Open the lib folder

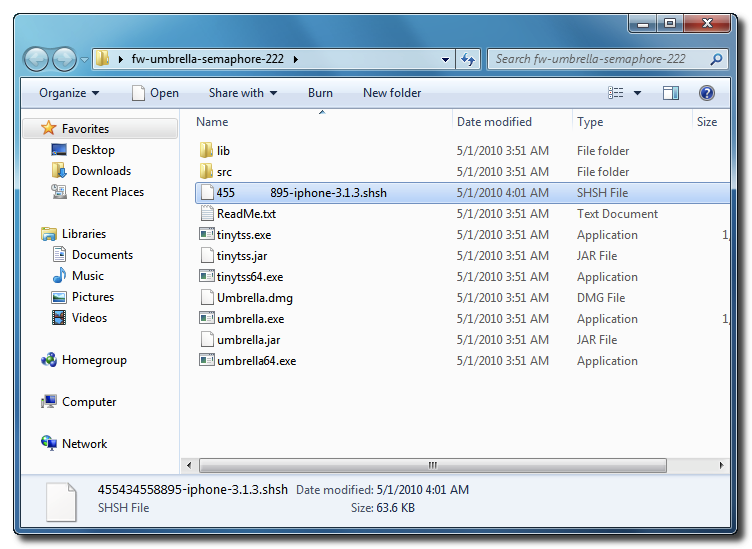(223, 151)
